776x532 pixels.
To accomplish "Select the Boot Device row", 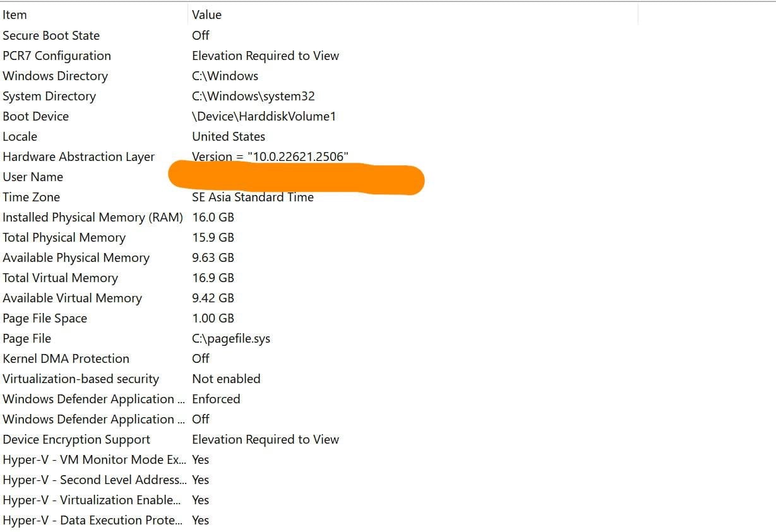I will click(36, 116).
